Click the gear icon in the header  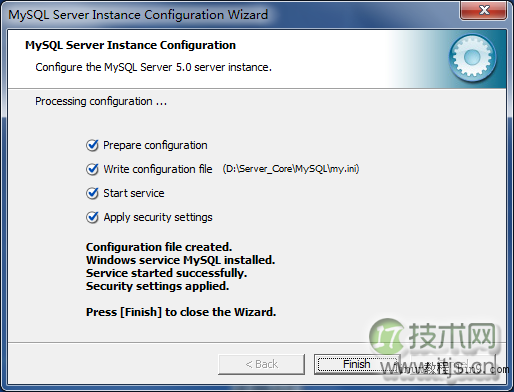click(472, 58)
